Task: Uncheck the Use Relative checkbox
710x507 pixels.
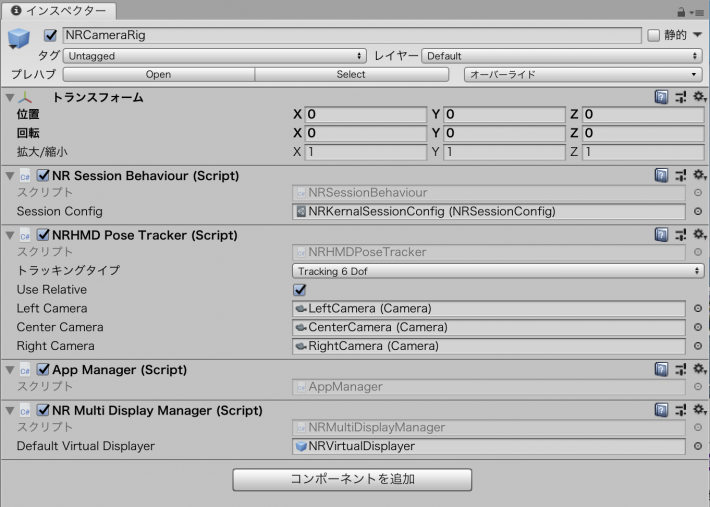Action: pos(300,290)
